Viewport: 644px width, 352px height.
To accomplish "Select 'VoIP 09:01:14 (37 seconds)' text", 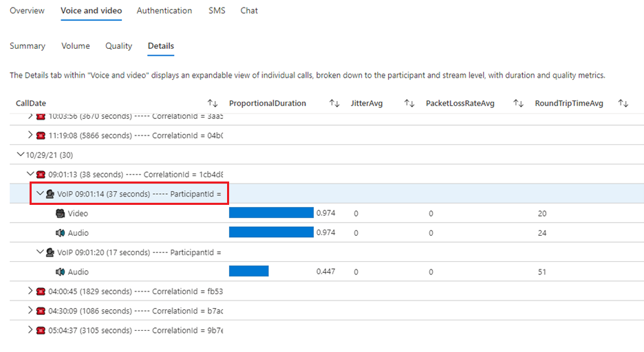I will click(103, 194).
